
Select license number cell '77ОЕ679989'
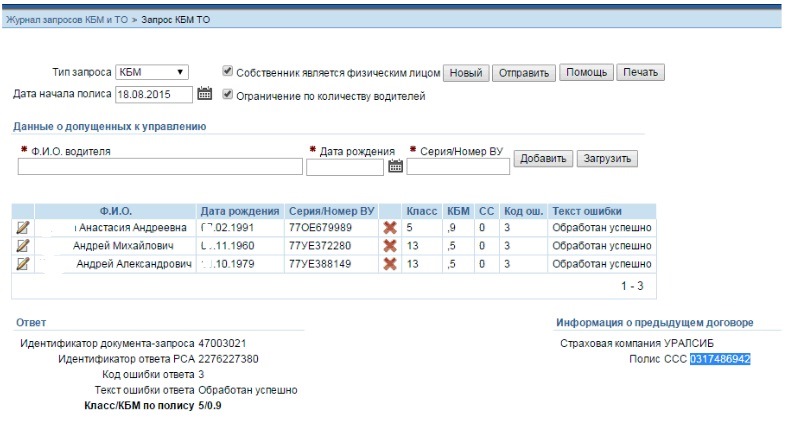(x=320, y=228)
